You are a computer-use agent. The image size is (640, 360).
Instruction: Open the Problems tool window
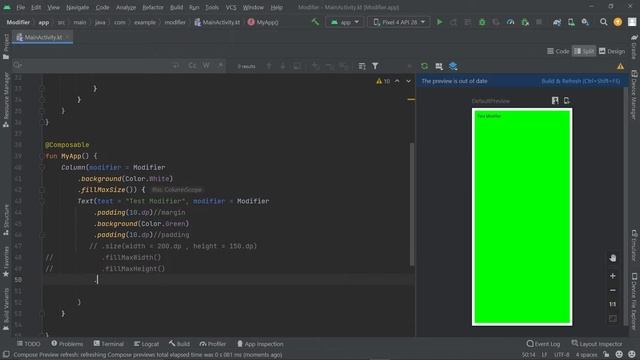[x=67, y=344]
